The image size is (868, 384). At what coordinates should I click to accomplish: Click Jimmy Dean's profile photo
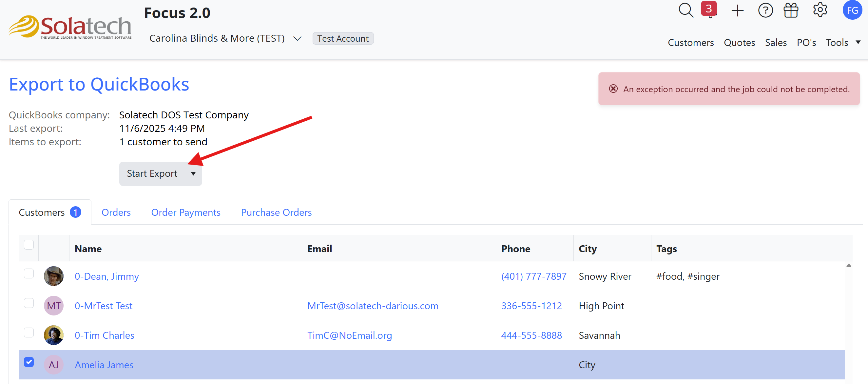click(54, 276)
